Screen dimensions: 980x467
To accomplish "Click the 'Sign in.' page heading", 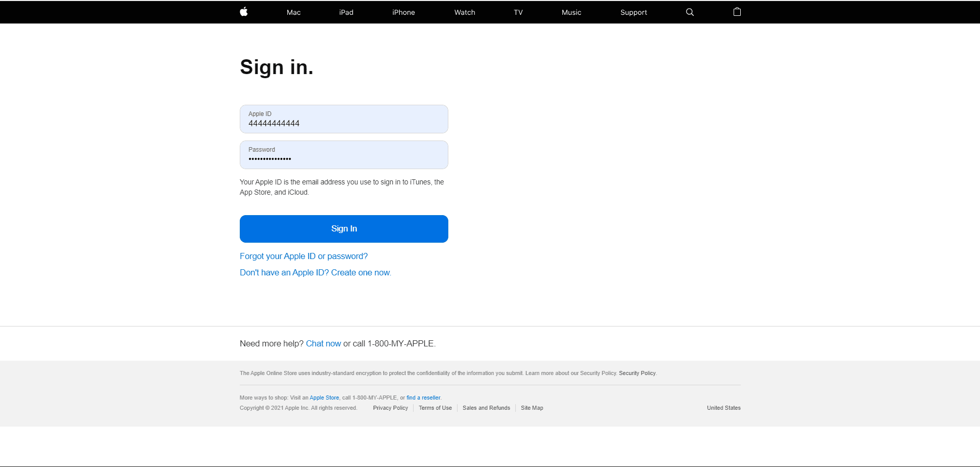I will (x=277, y=67).
